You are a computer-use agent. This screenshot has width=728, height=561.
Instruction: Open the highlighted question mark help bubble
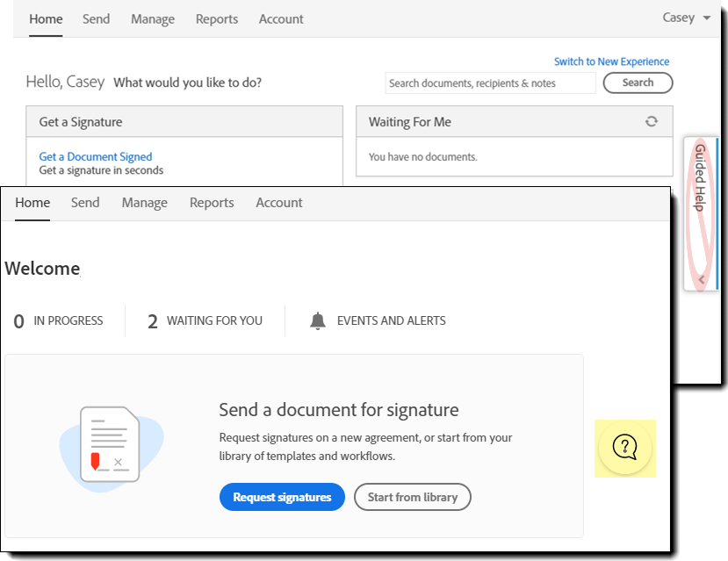(x=624, y=449)
